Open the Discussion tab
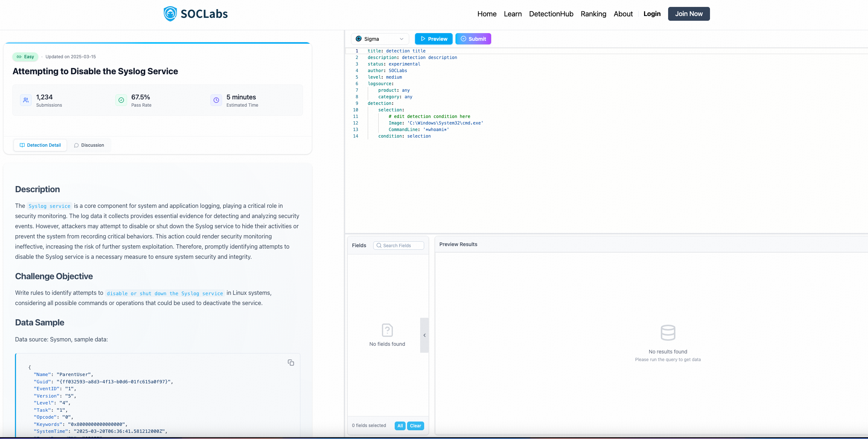Image resolution: width=868 pixels, height=439 pixels. [x=89, y=145]
